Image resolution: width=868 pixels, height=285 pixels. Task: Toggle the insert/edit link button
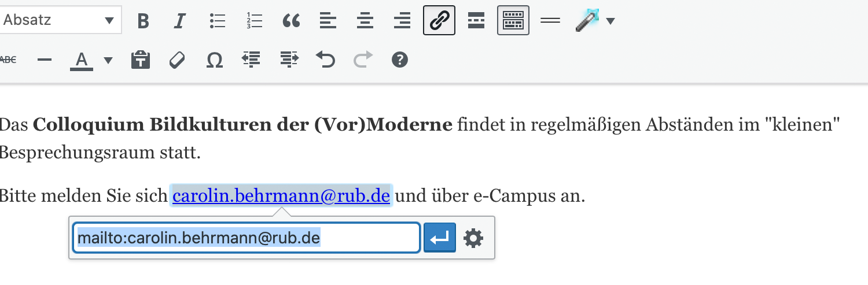point(439,21)
